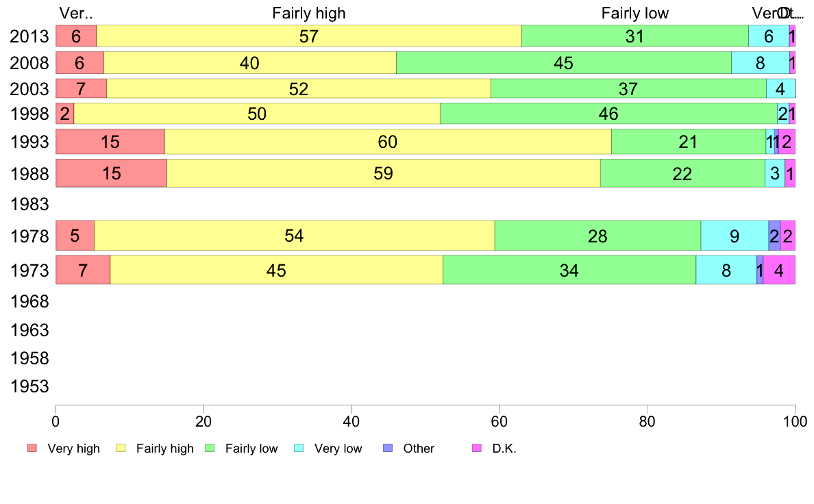Click the green Fairly low legend swatch
Screen dimensions: 814x504
coord(210,448)
